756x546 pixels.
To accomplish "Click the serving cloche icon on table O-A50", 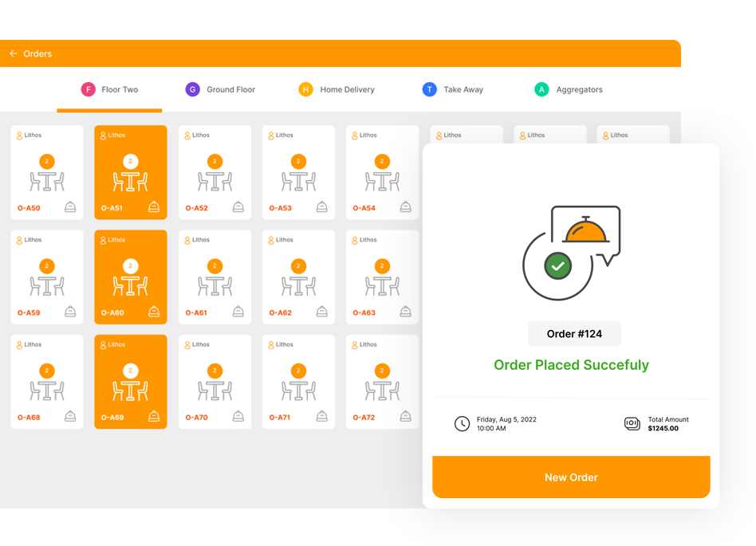I will pos(70,206).
